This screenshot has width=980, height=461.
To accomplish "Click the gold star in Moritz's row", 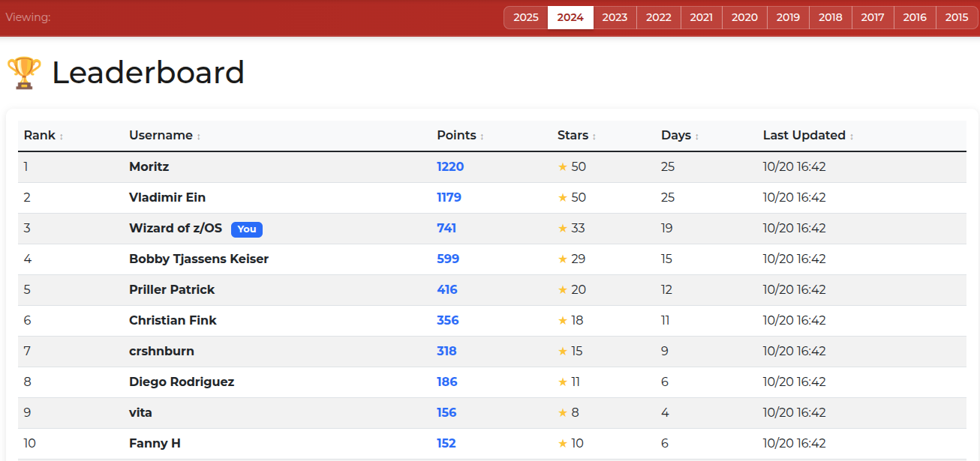I will coord(563,167).
